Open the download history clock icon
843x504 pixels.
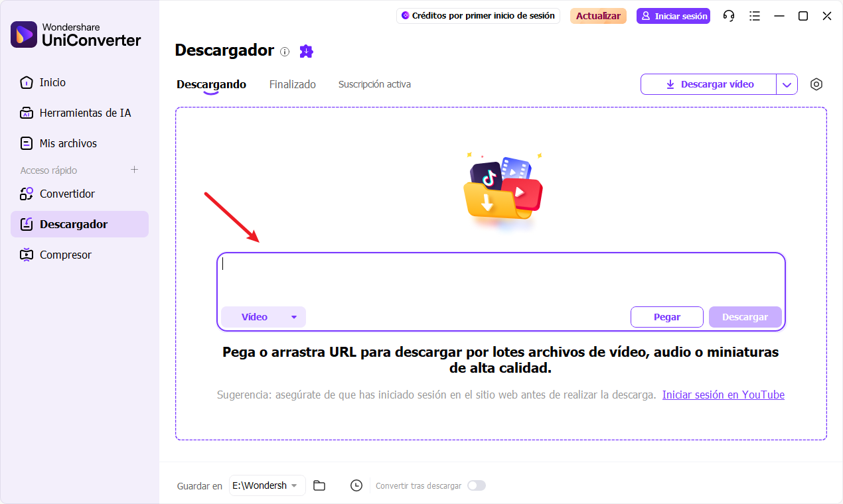point(356,485)
